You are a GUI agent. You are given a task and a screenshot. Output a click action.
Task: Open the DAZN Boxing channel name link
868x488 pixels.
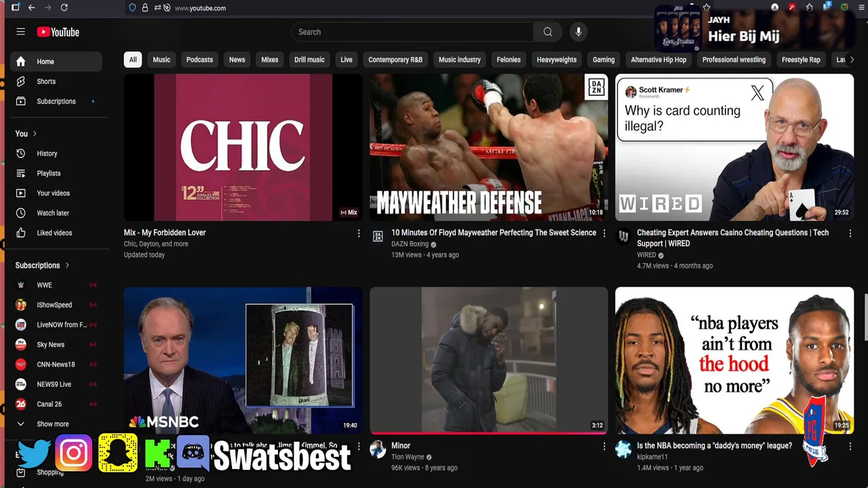410,244
